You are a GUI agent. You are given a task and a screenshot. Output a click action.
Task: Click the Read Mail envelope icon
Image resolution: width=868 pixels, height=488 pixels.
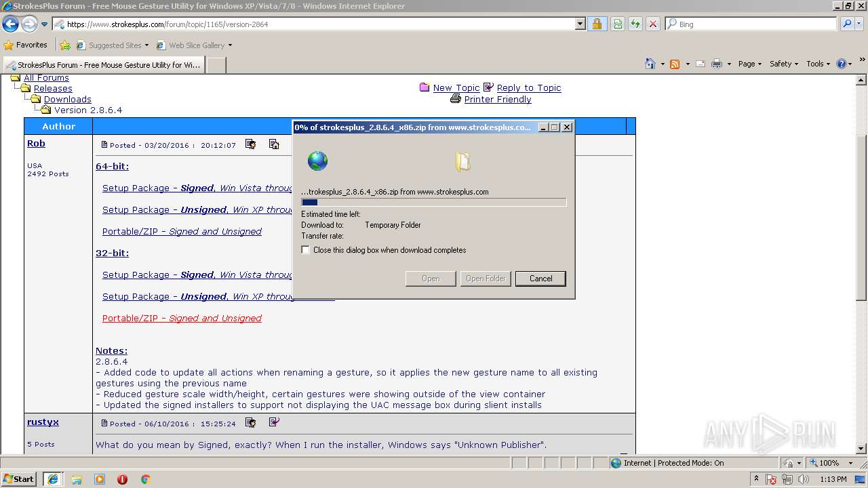pyautogui.click(x=701, y=64)
